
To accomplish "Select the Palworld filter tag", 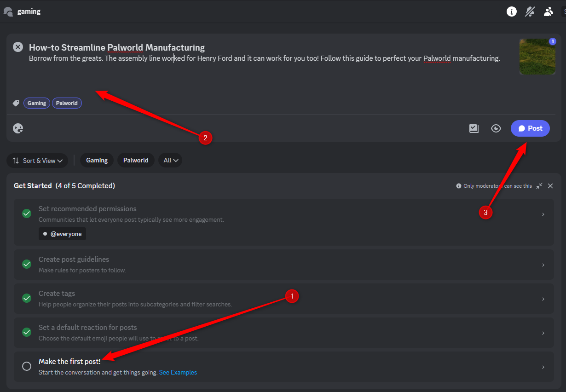I will pos(135,160).
